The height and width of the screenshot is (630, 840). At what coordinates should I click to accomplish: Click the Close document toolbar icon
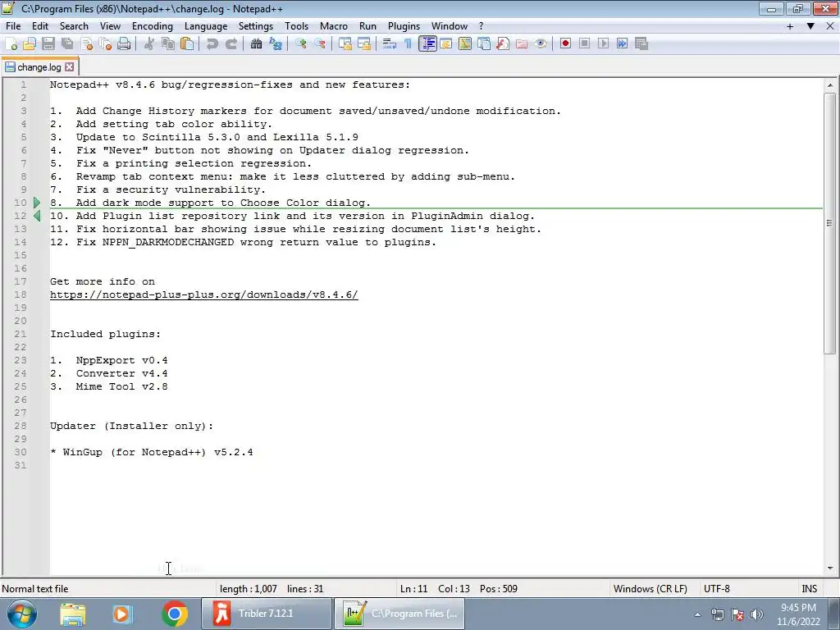86,44
